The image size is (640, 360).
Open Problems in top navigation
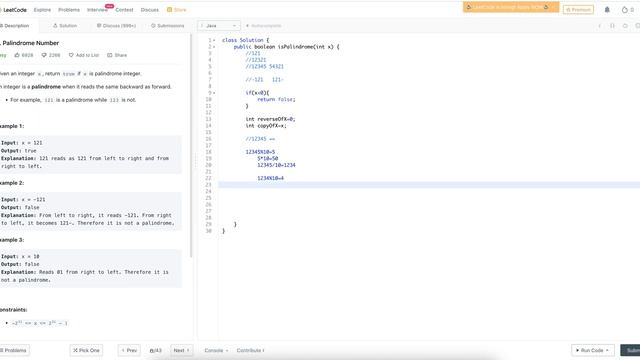[69, 10]
